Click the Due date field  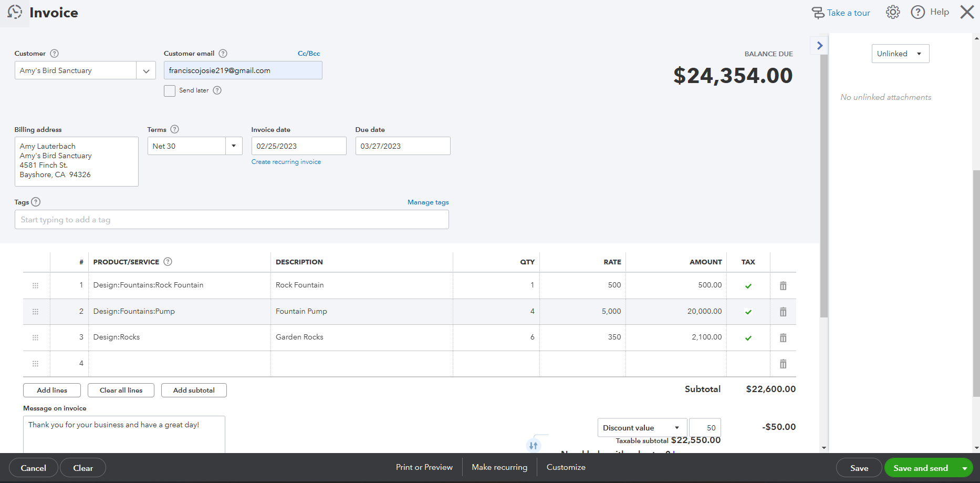[x=403, y=146]
